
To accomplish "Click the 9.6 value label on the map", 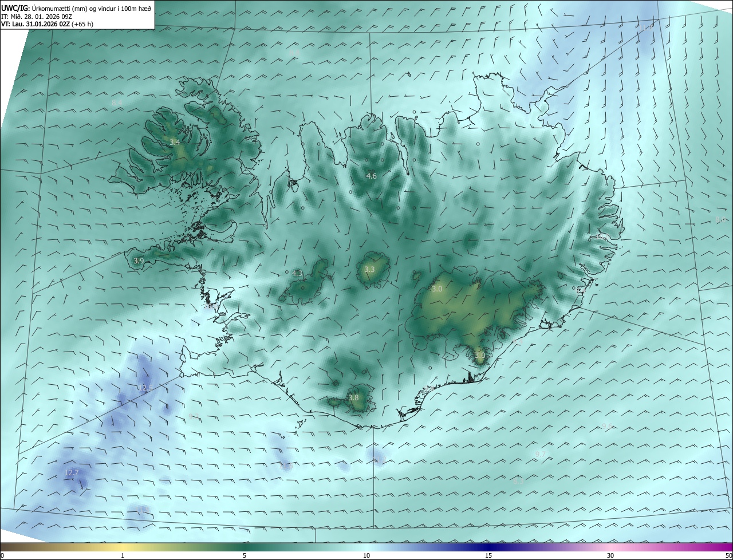I will 607,426.
